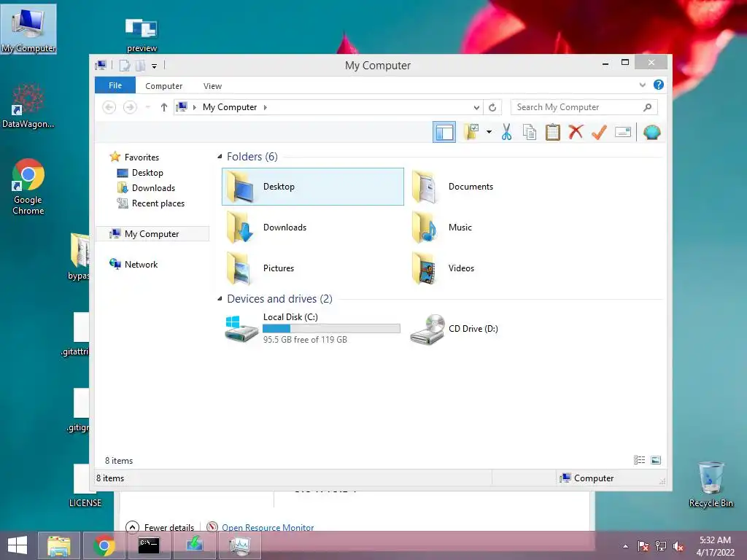Copy using the two-pages toolbar icon

[530, 132]
